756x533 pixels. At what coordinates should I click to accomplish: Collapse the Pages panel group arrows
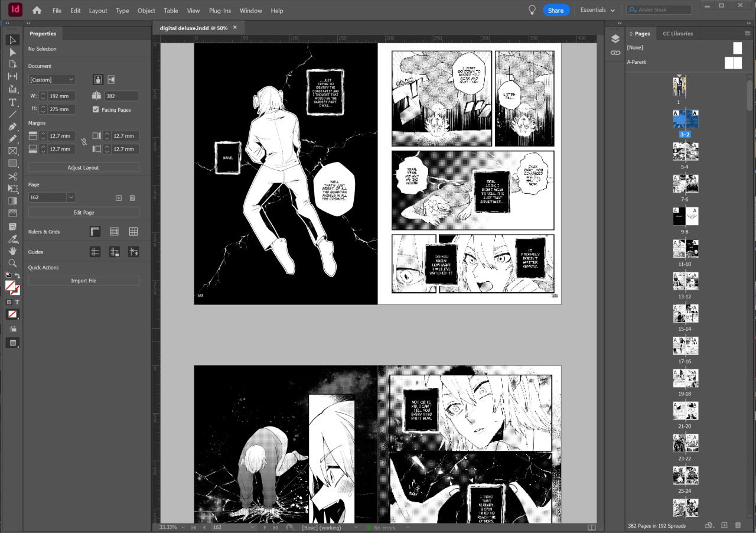click(x=748, y=23)
